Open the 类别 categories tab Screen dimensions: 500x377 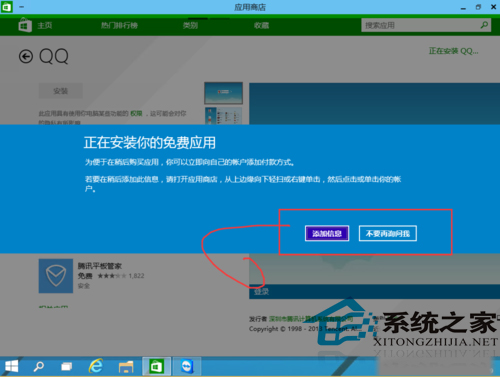(x=190, y=25)
